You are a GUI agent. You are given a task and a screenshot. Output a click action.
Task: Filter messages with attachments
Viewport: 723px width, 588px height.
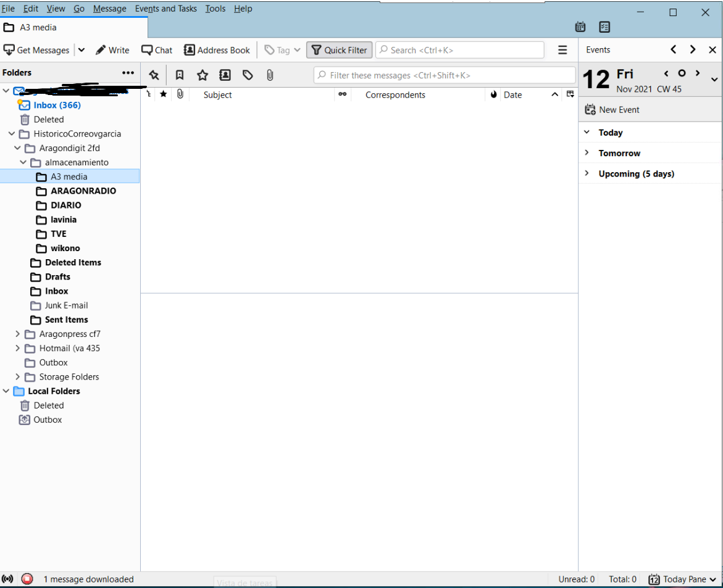(x=270, y=75)
